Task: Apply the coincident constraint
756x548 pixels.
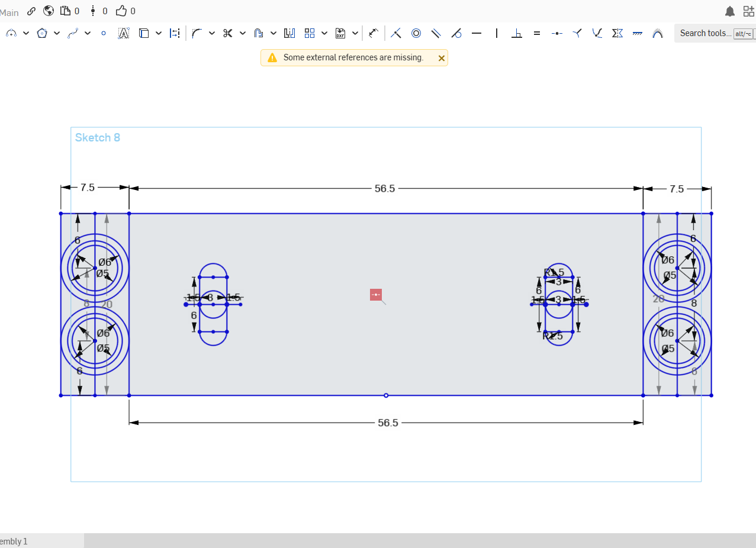Action: (396, 33)
